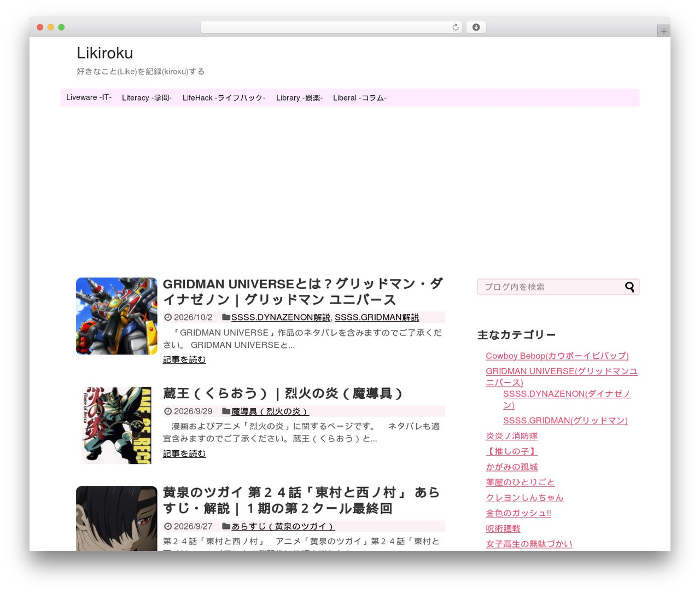
Task: Open the 黄泉のツガイ 第２４話 article title
Action: pyautogui.click(x=301, y=501)
